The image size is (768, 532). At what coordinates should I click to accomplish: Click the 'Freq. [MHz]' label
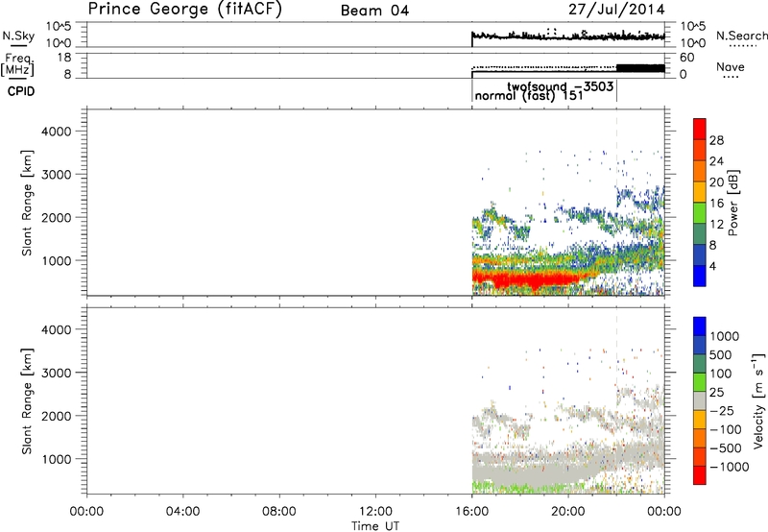click(17, 64)
